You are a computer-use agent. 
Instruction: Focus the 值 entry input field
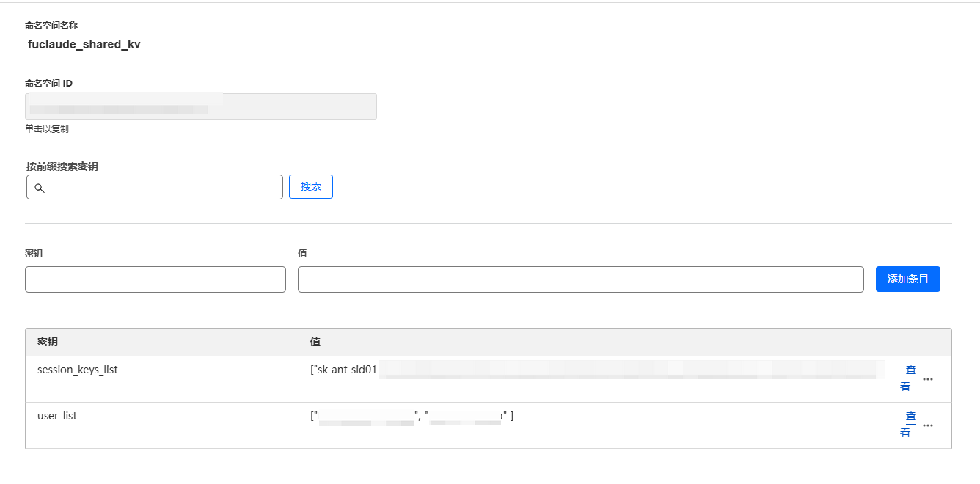(x=580, y=279)
